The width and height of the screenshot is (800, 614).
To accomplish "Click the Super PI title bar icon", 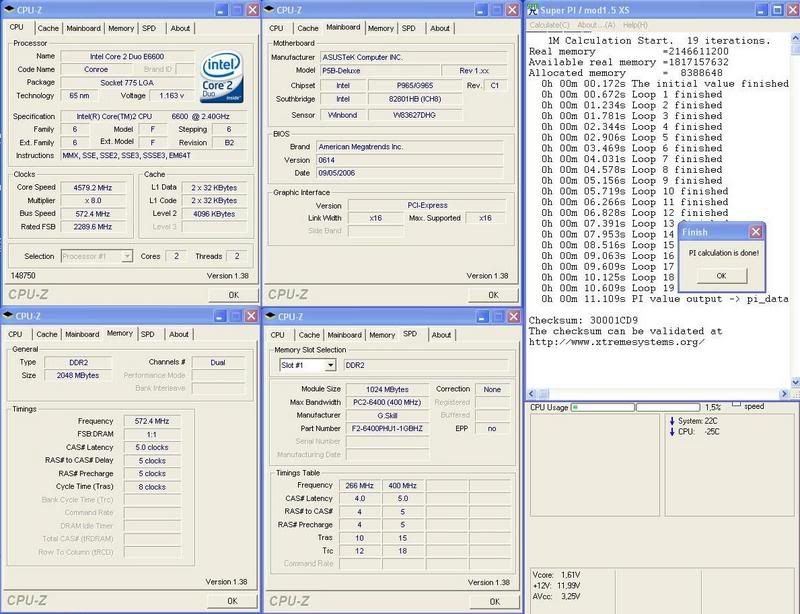I will [x=533, y=10].
